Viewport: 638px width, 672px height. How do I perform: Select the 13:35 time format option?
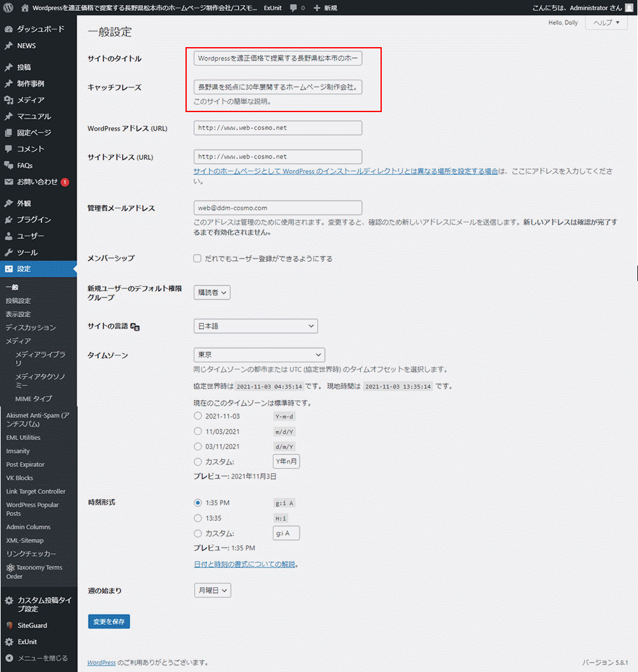point(198,518)
